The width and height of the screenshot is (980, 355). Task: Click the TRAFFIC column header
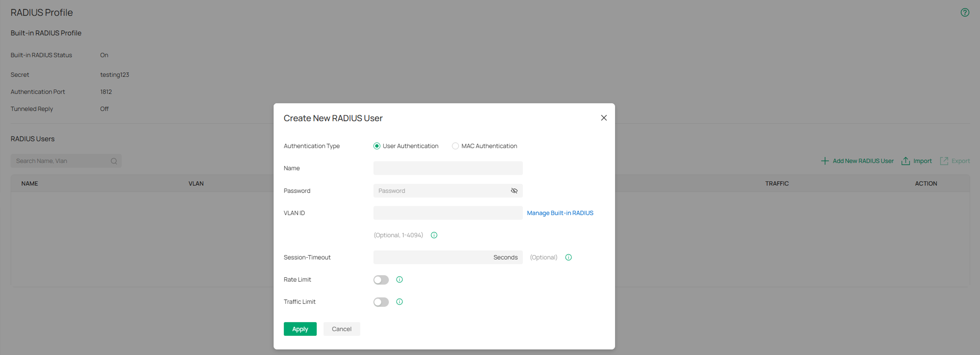coord(776,184)
